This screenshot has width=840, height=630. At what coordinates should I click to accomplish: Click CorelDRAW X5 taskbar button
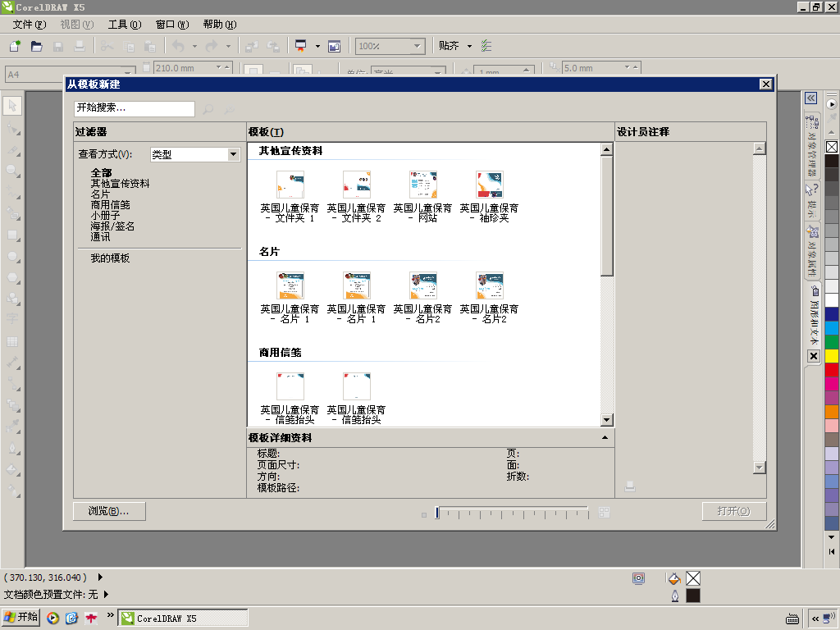click(x=183, y=619)
